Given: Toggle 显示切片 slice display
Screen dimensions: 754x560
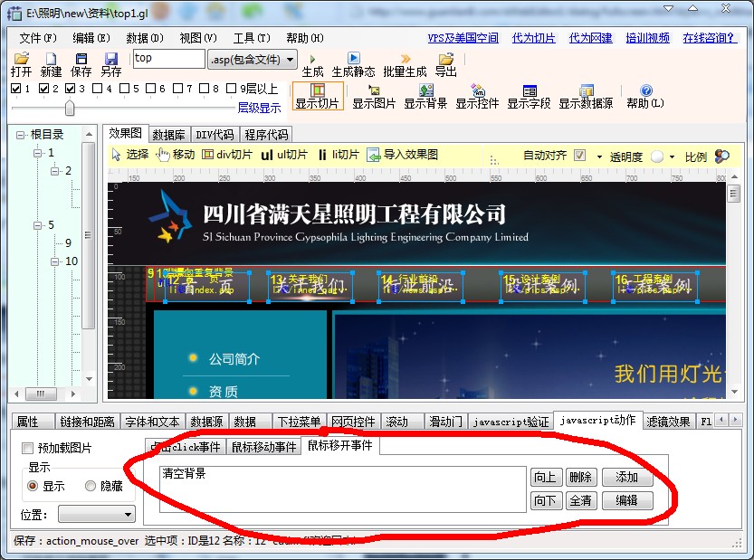Looking at the screenshot, I should pyautogui.click(x=318, y=96).
